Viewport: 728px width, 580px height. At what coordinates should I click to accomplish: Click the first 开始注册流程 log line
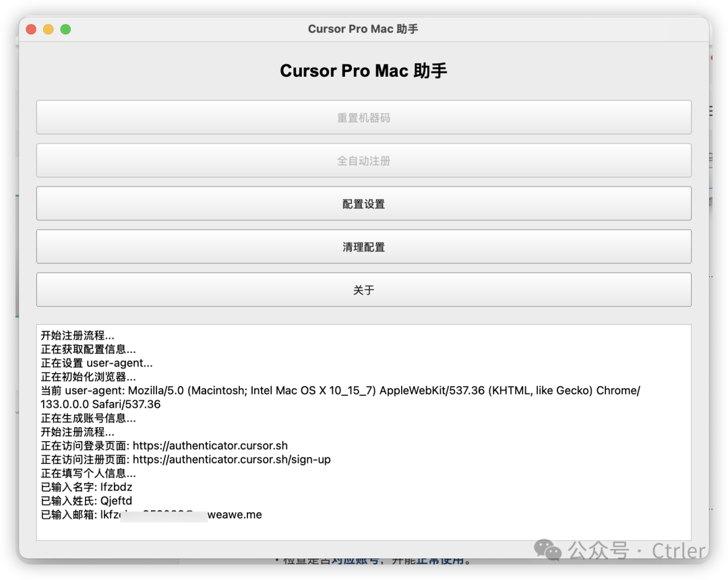(78, 335)
